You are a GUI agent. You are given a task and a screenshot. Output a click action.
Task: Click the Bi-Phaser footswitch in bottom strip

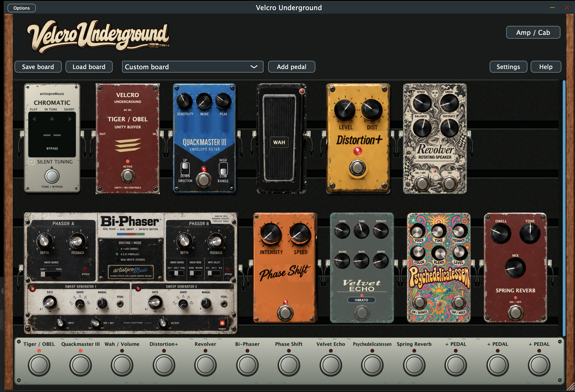[x=247, y=365]
